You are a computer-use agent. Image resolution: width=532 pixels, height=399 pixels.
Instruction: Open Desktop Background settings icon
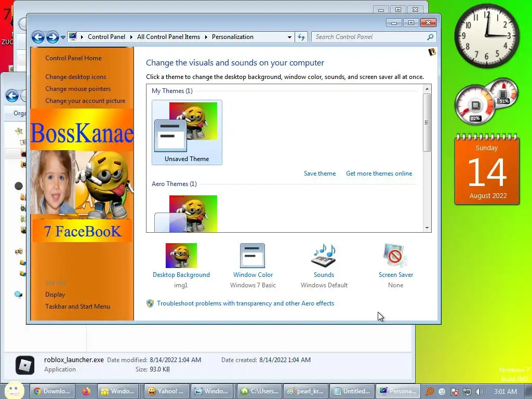pyautogui.click(x=181, y=256)
